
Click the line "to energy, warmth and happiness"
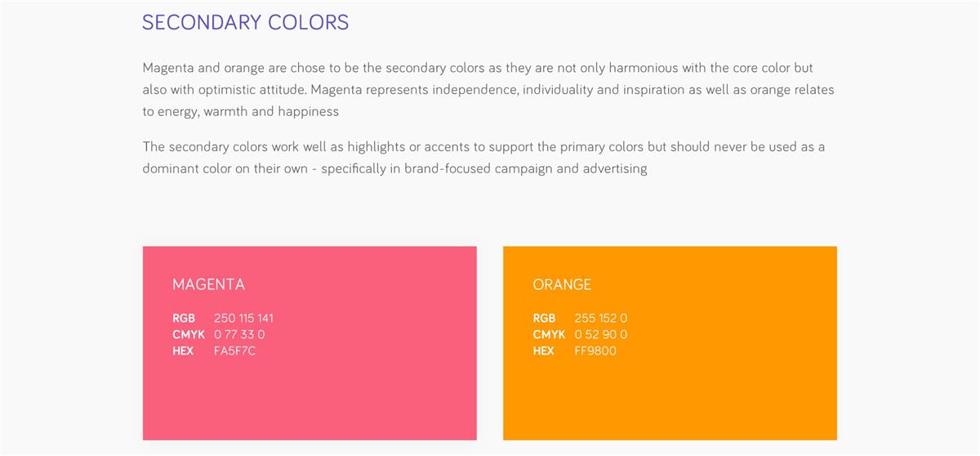(x=240, y=111)
